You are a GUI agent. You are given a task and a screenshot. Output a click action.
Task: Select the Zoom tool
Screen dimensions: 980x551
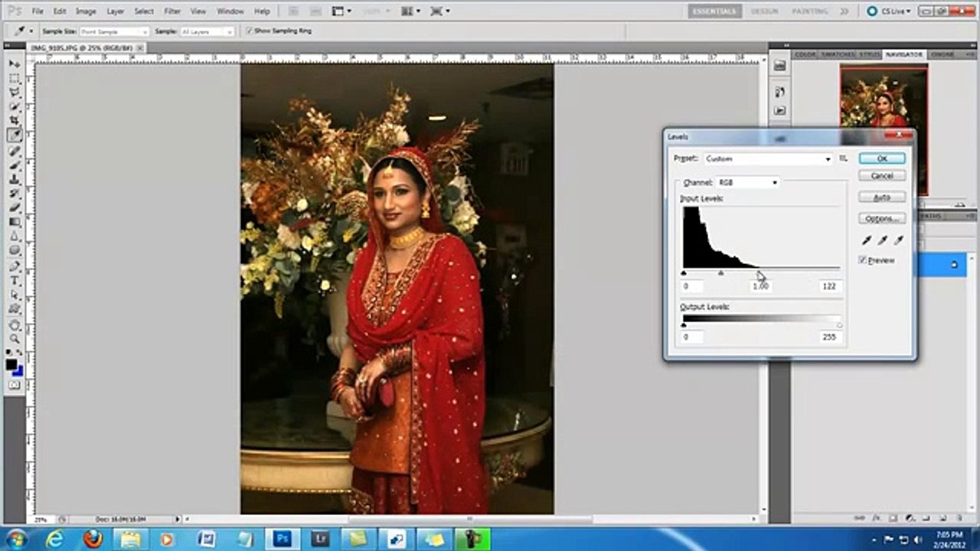15,339
